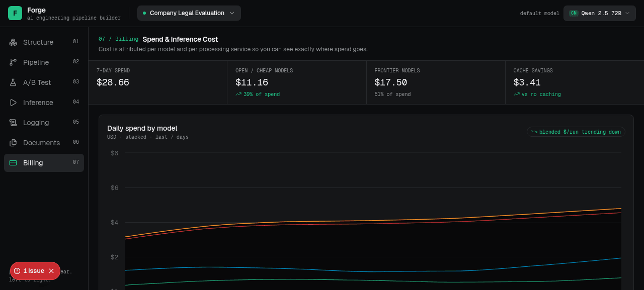This screenshot has width=644, height=290.
Task: Click the trending-down arrow in blended badge
Action: 534,132
